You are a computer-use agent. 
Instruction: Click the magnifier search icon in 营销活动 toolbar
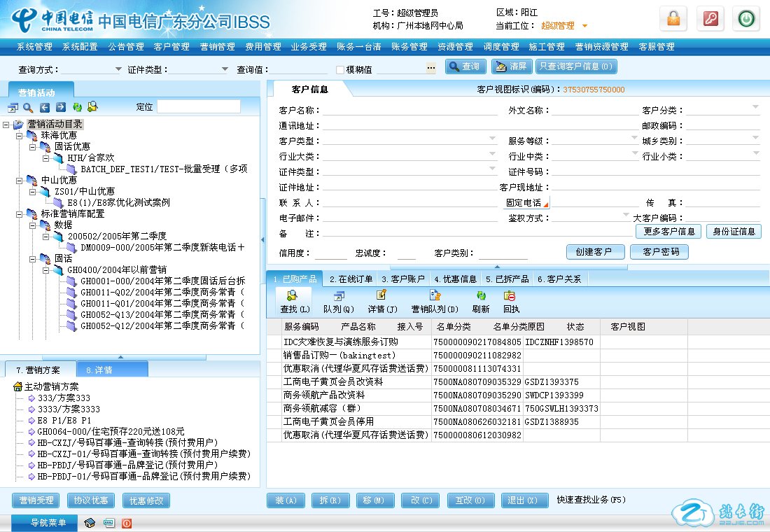click(28, 107)
